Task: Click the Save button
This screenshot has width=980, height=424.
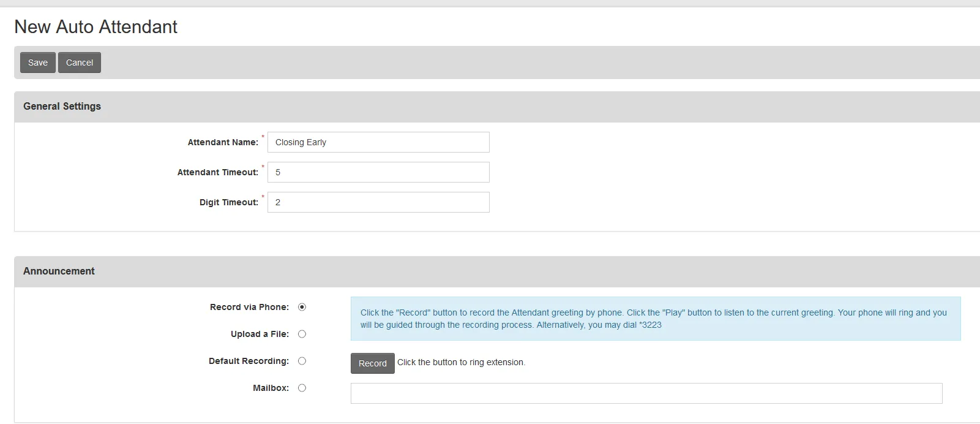Action: [x=37, y=62]
